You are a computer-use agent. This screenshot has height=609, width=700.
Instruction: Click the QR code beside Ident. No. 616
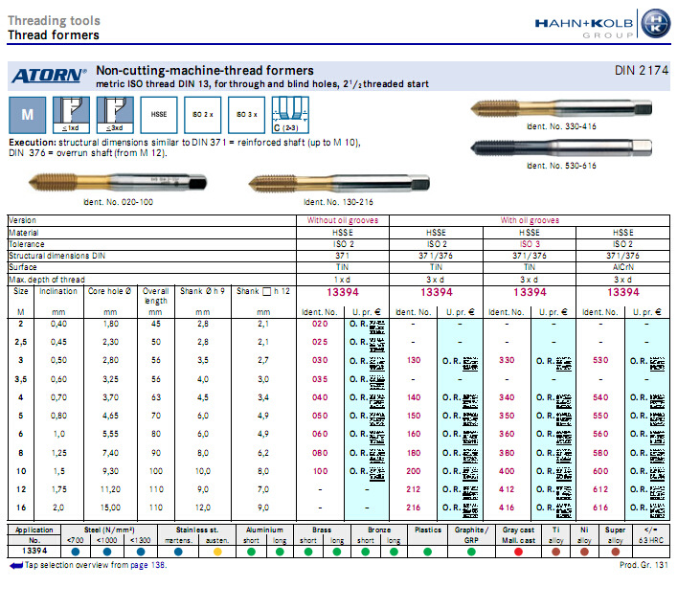(657, 510)
